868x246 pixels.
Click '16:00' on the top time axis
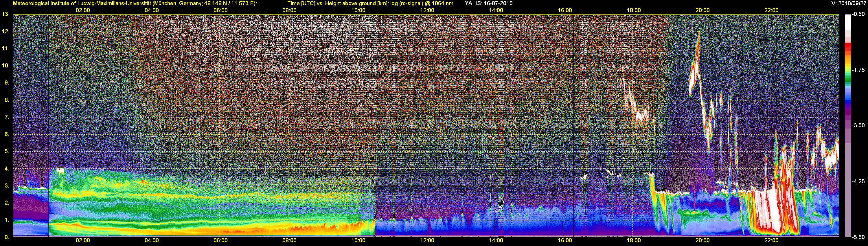click(x=565, y=10)
